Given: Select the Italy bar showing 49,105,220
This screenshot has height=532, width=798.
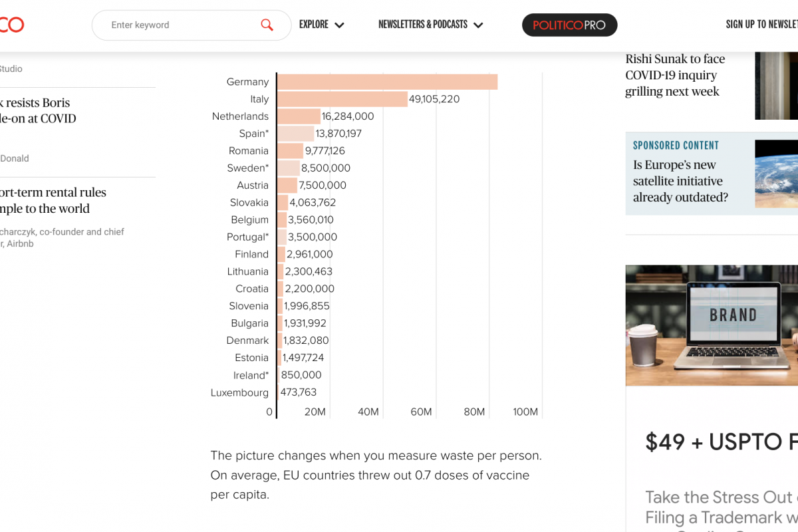Looking at the screenshot, I should (342, 99).
